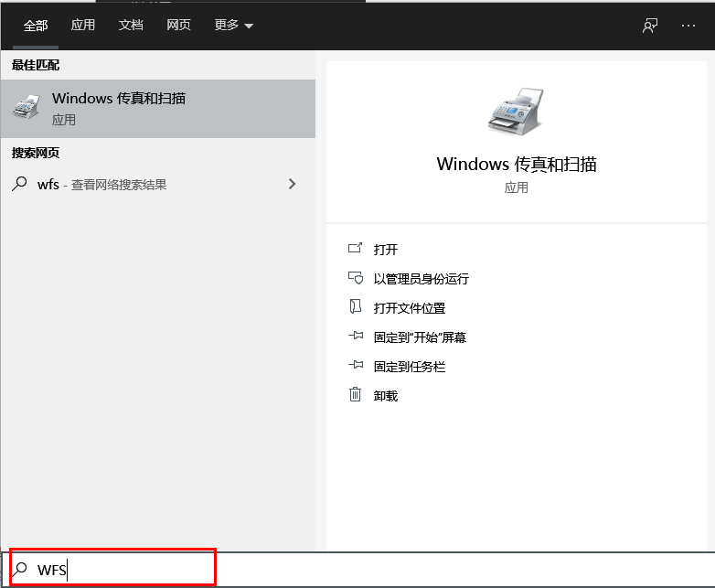Click the shield icon for 以管理员身份运行

(356, 278)
